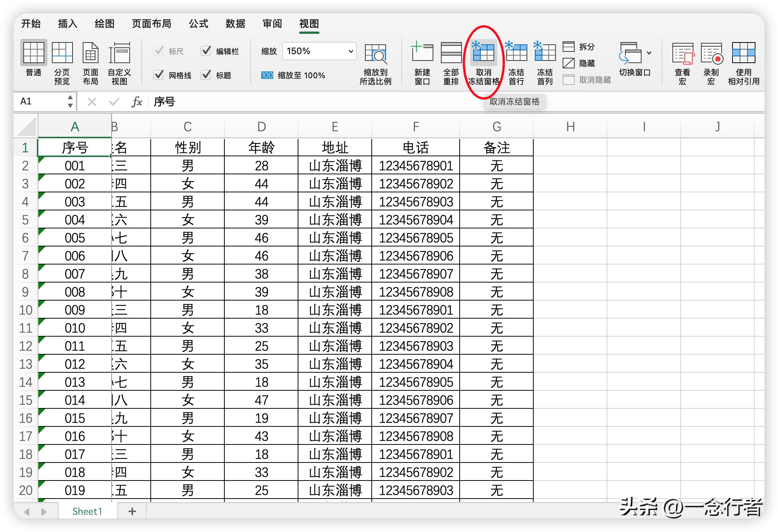This screenshot has width=778, height=532.
Task: Expand the Switch Windows (切换窗口) dropdown arrow
Action: pos(649,53)
